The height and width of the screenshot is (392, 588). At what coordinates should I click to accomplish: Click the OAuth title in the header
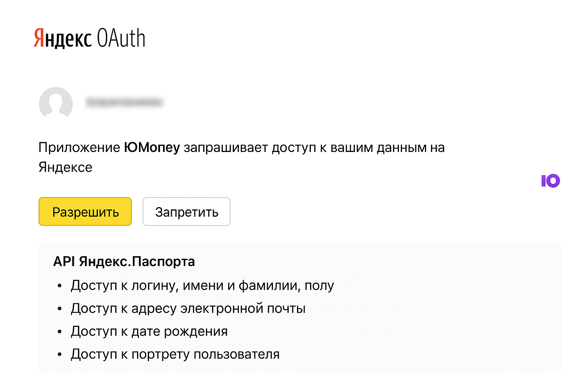click(121, 38)
